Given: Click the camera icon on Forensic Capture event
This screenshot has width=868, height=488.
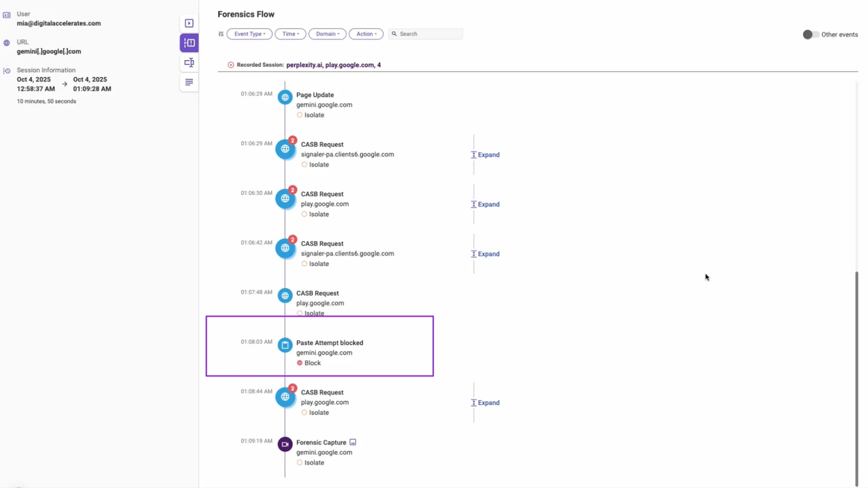Looking at the screenshot, I should tap(285, 444).
